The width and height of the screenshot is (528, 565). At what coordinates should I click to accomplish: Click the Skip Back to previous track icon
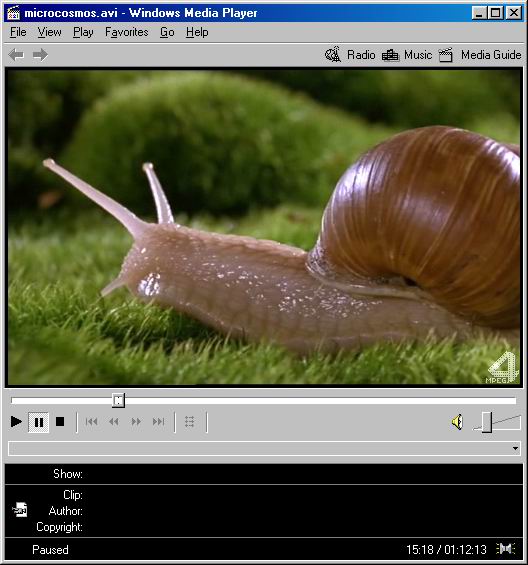tap(92, 422)
